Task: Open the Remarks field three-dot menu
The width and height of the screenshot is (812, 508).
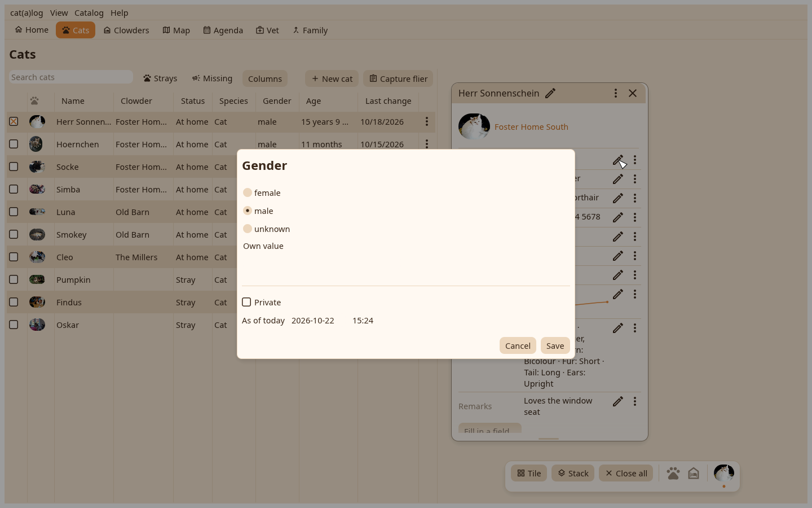Action: [x=635, y=401]
